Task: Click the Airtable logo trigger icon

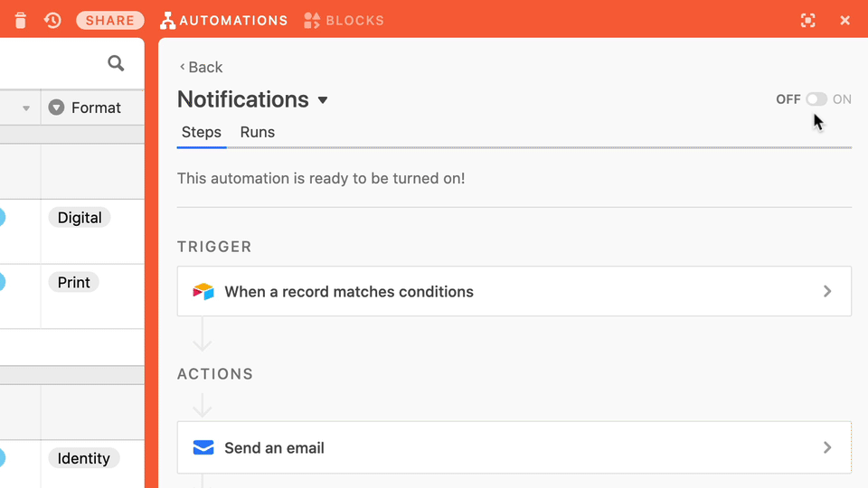Action: tap(203, 292)
